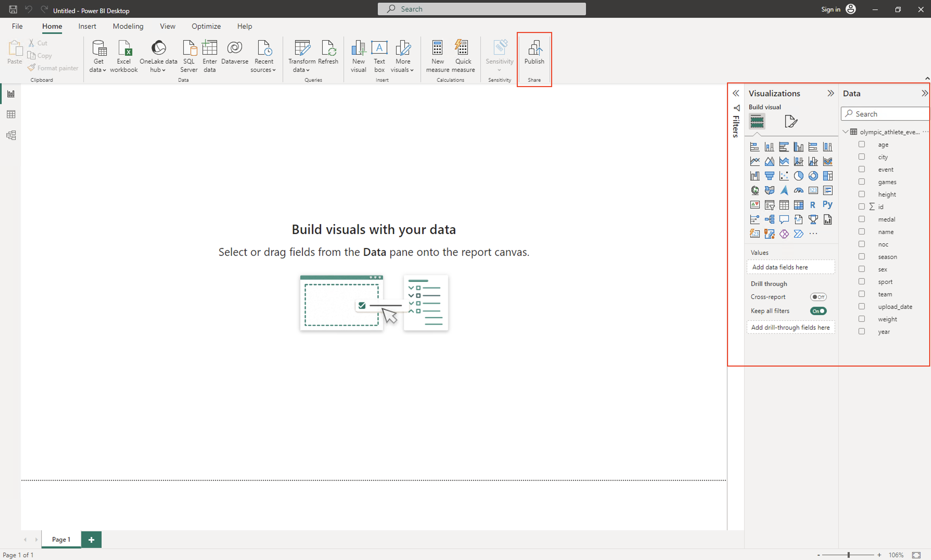Open Recent sources dropdown
The image size is (931, 560).
click(263, 56)
